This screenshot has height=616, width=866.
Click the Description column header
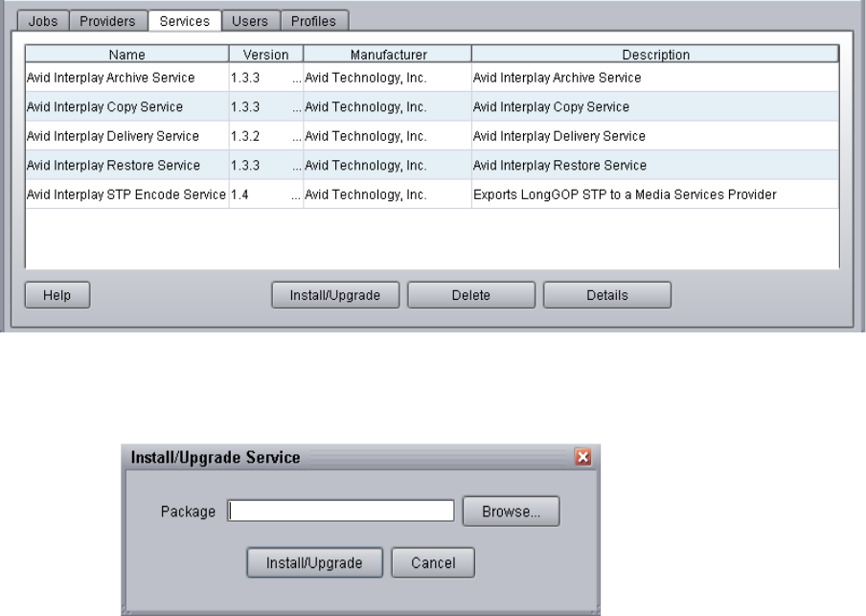(x=655, y=55)
